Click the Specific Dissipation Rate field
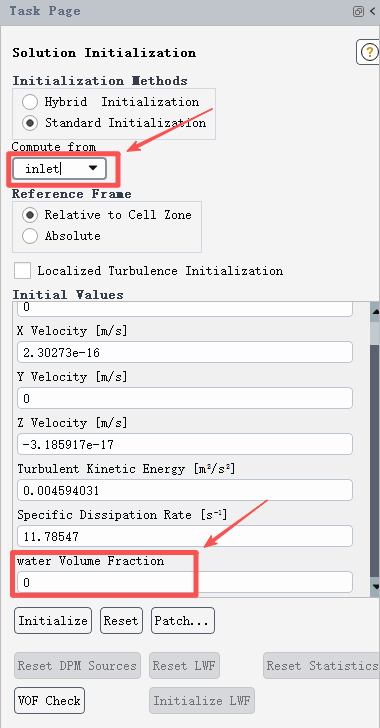 [x=184, y=537]
